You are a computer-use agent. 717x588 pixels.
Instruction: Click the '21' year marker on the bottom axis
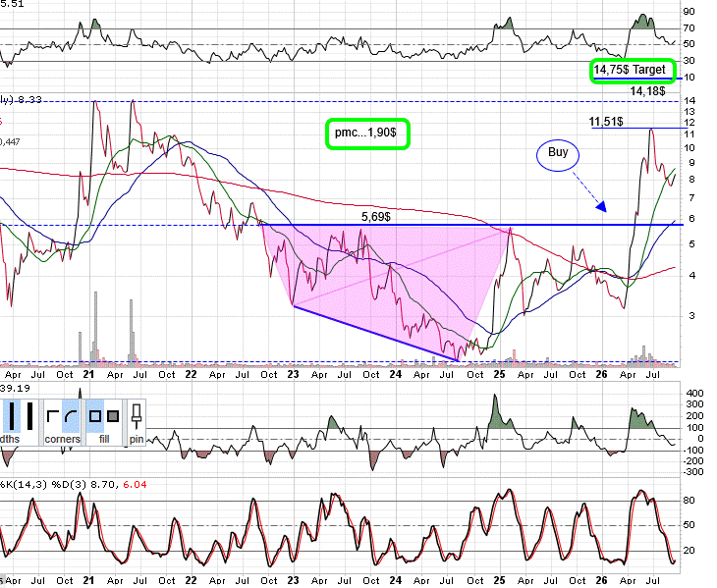(x=88, y=580)
